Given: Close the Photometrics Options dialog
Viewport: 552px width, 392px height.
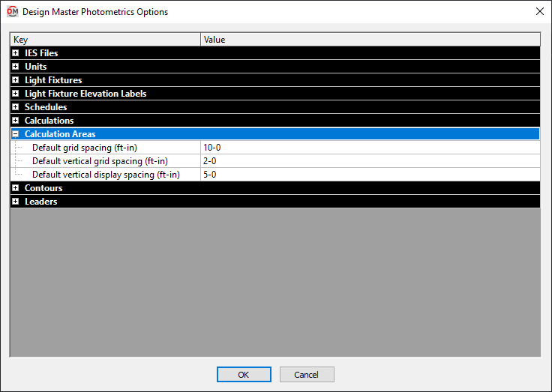Looking at the screenshot, I should point(540,11).
